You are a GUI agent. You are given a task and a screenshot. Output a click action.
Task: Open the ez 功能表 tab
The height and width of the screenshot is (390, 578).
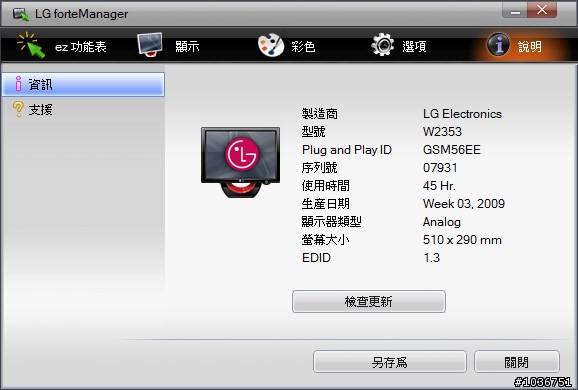coord(62,46)
